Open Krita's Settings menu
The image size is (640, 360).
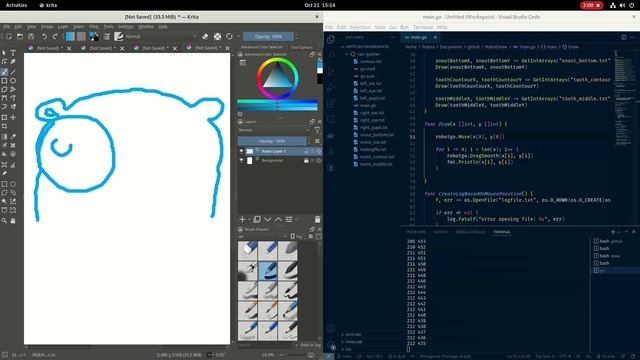pos(126,27)
